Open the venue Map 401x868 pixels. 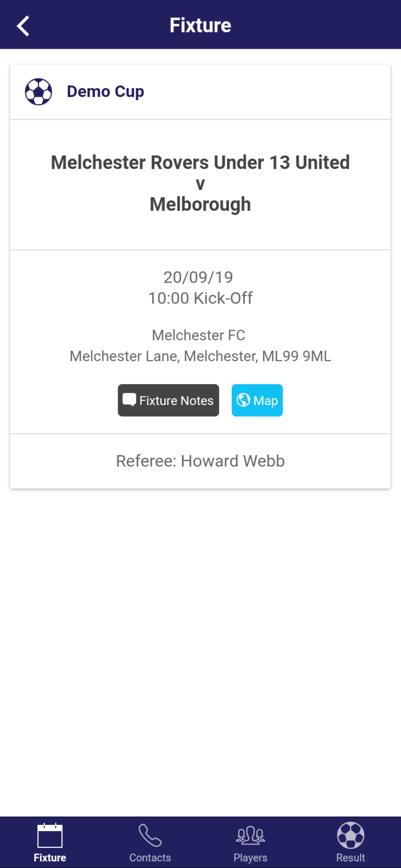pos(257,400)
